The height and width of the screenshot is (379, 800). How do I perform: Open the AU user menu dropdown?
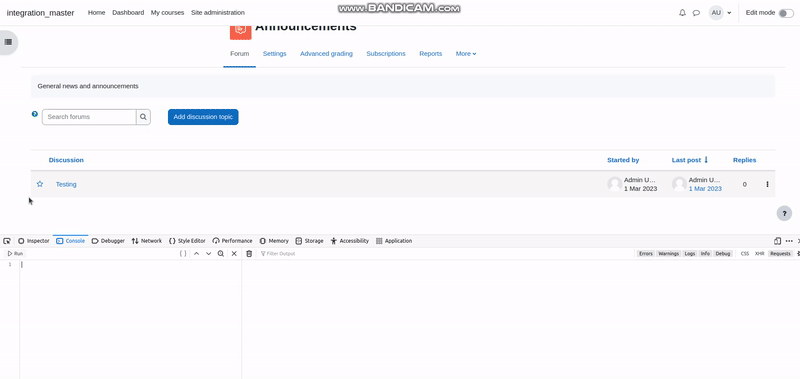click(720, 13)
